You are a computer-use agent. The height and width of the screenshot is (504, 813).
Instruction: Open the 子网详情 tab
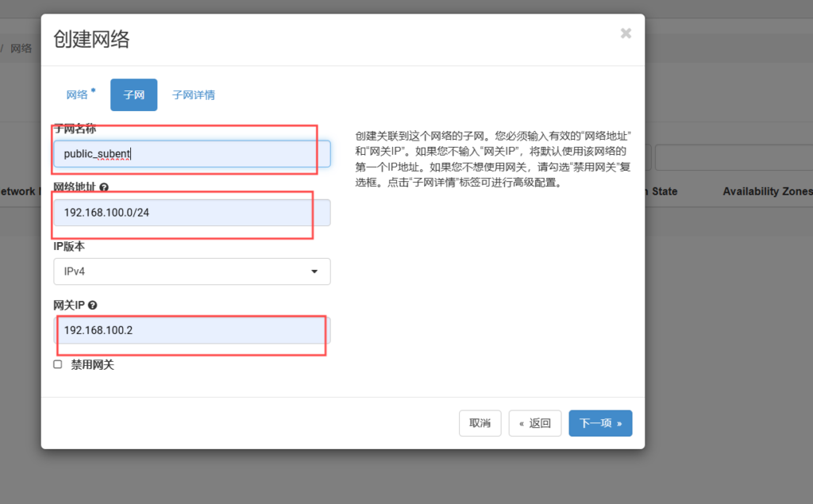point(194,94)
